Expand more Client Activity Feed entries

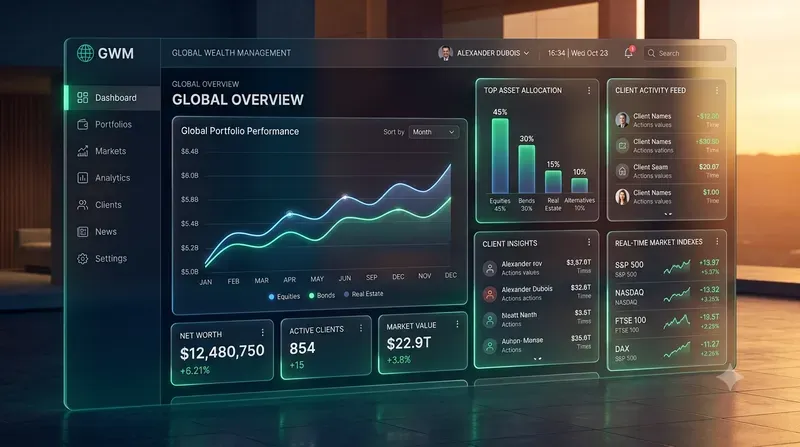(668, 214)
